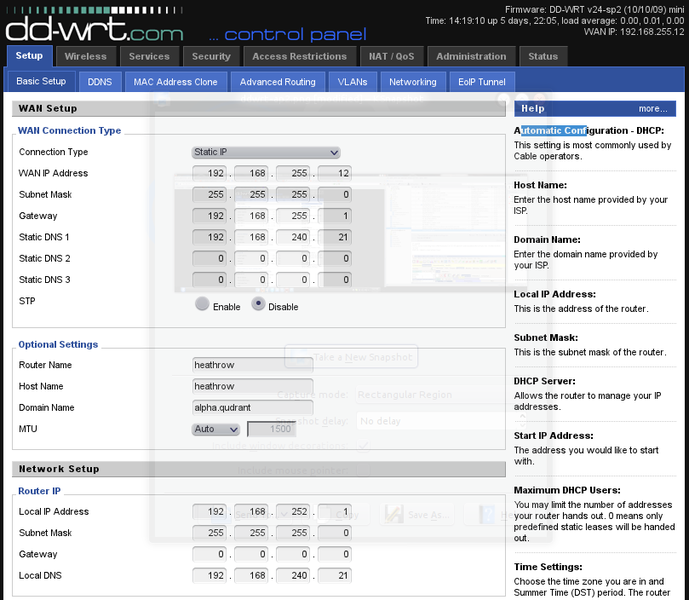689x600 pixels.
Task: Go to the Advanced Routing sub-tab
Action: point(277,81)
